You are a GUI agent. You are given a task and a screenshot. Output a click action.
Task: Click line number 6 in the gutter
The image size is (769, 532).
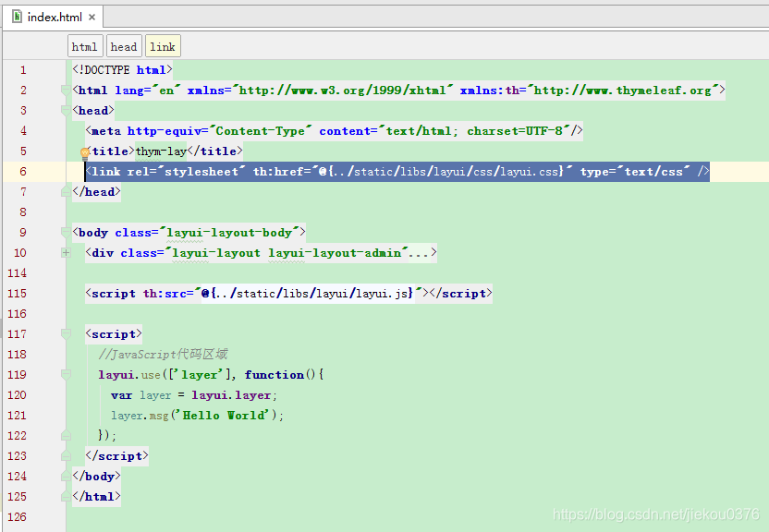(23, 172)
